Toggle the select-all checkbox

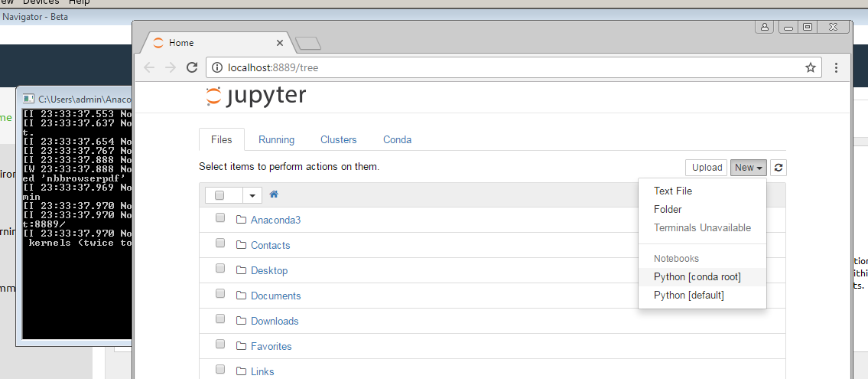(219, 195)
